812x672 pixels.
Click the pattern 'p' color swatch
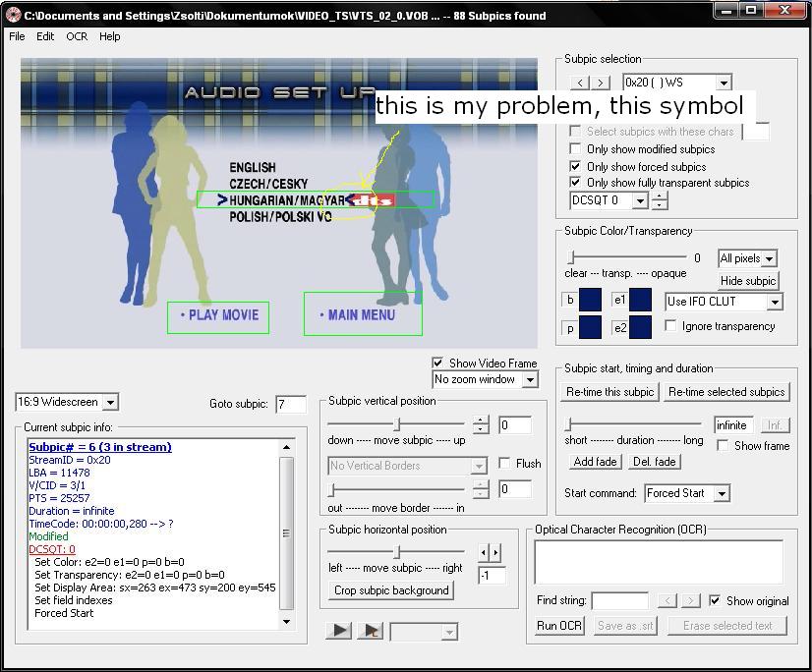pos(590,327)
